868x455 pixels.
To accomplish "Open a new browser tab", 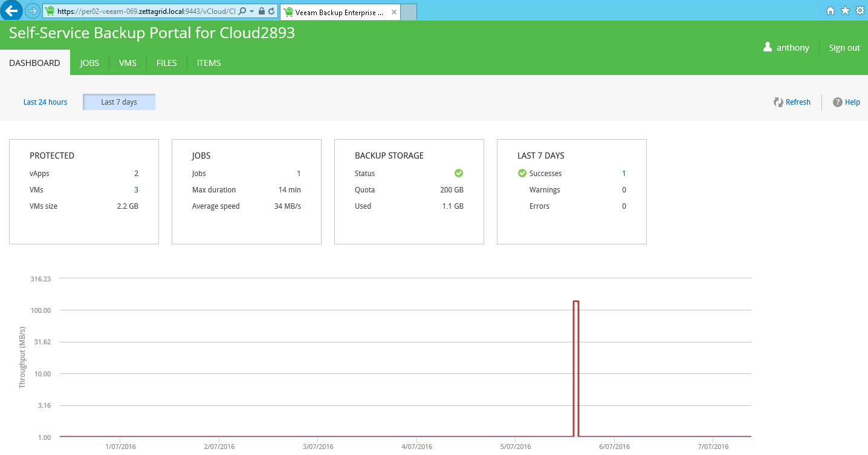I will coord(409,11).
